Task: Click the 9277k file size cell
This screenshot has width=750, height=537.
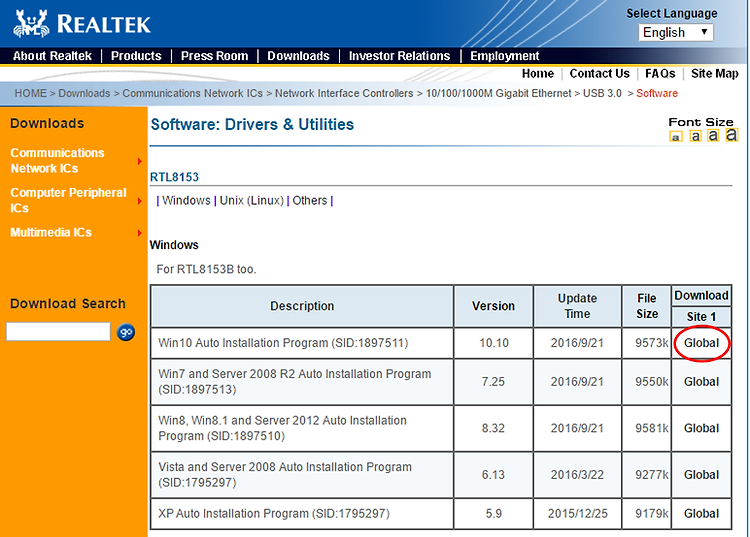Action: point(647,474)
